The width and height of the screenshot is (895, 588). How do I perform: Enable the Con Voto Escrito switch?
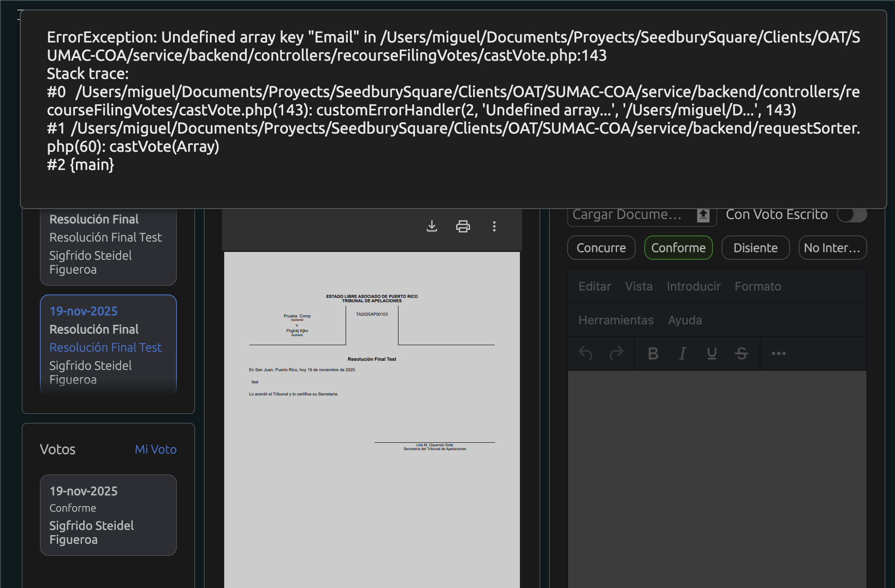[x=851, y=214]
